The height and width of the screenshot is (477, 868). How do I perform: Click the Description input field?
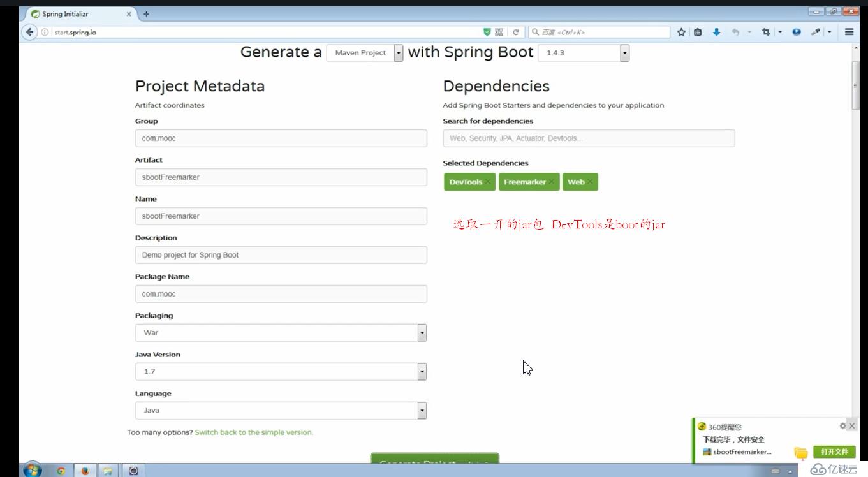coord(281,254)
